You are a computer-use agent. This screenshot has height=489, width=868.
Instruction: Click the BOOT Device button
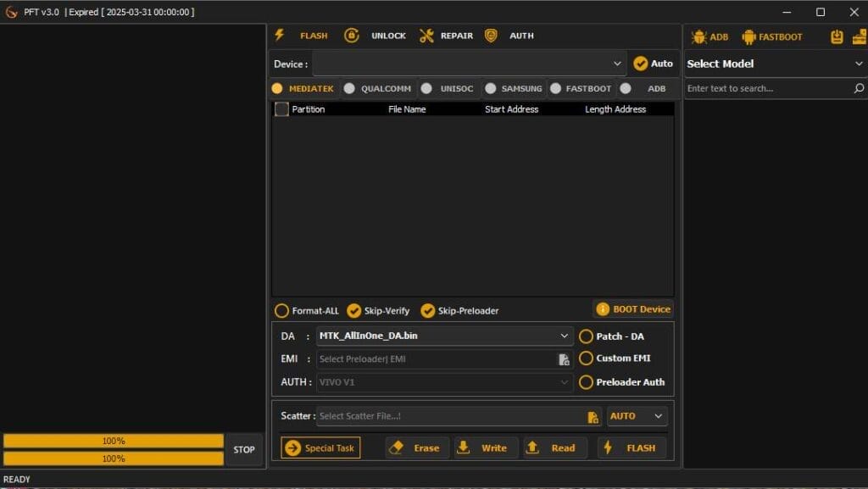(x=632, y=308)
